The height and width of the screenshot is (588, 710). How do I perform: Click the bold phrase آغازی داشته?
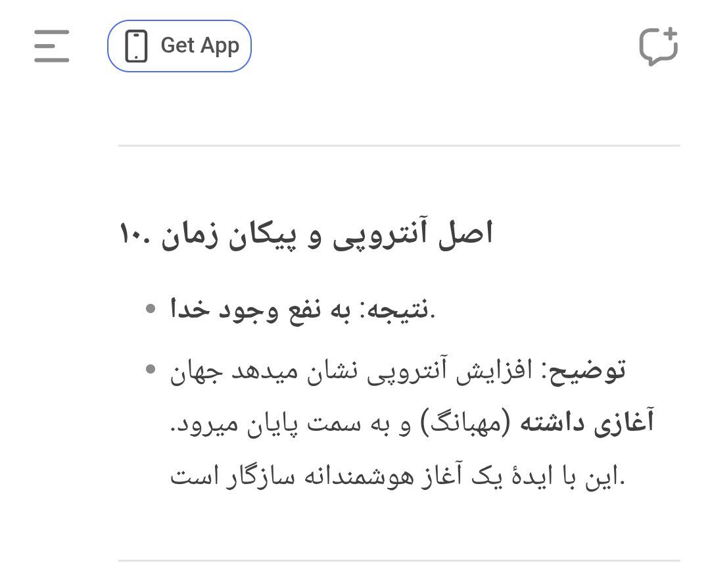coord(587,423)
